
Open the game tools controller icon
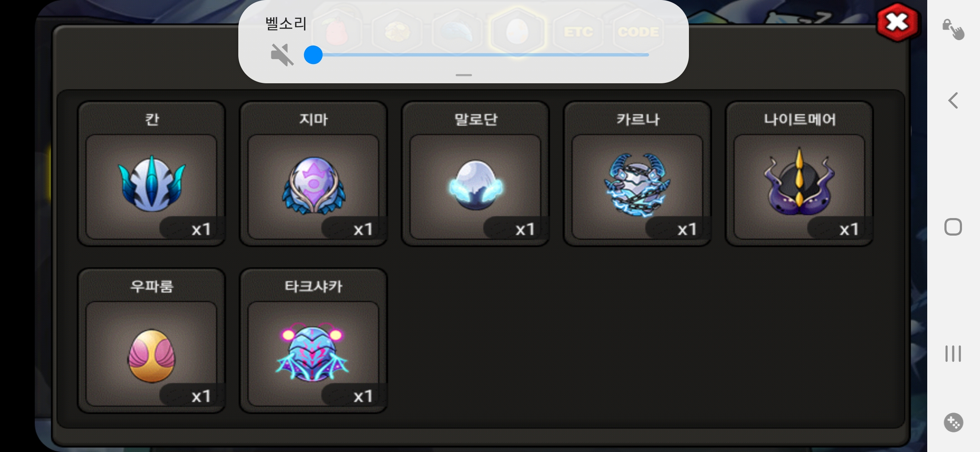pyautogui.click(x=954, y=422)
